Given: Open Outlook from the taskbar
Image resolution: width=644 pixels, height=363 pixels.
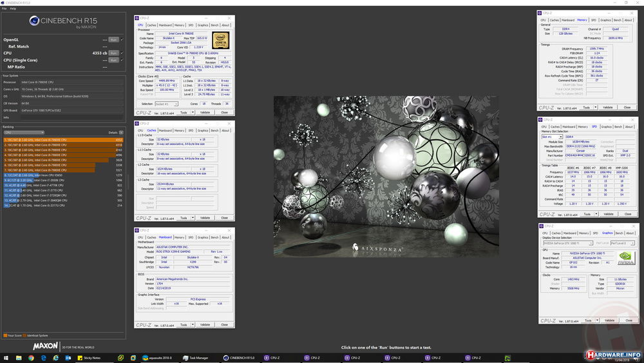Looking at the screenshot, I should pos(68,358).
